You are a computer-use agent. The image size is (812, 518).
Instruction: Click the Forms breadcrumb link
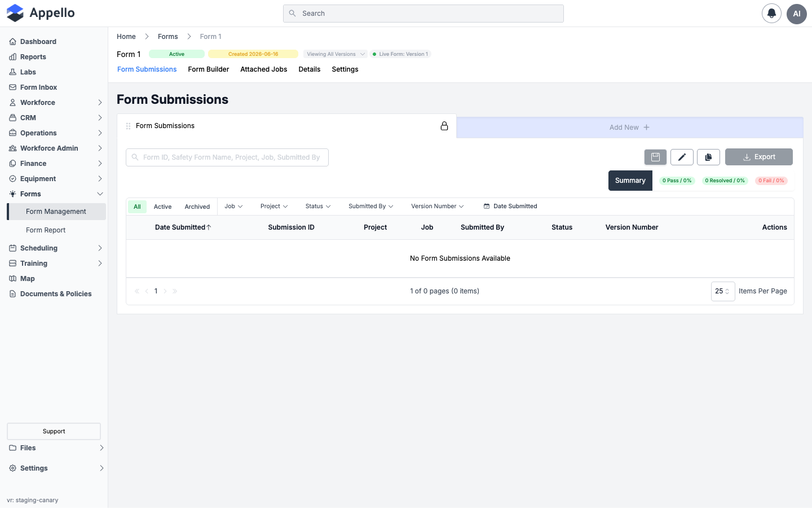coord(168,37)
